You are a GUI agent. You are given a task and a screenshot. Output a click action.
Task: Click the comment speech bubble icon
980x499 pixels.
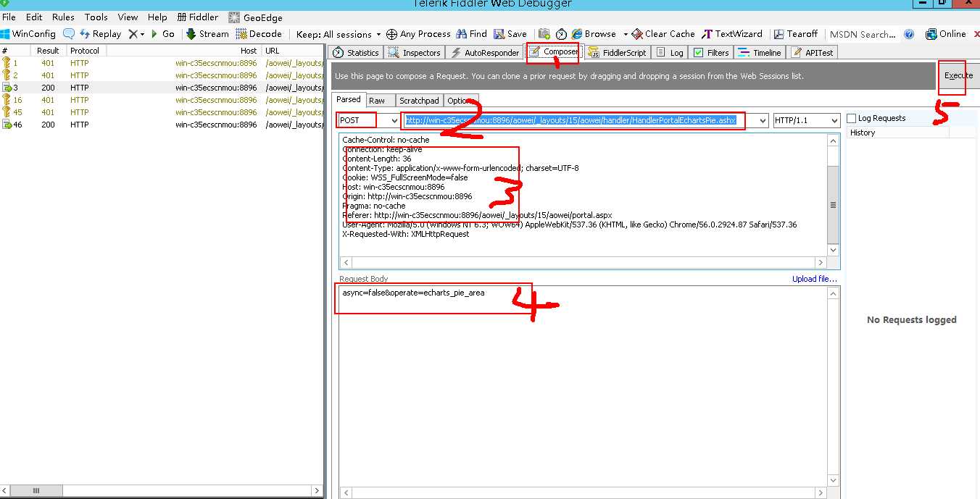69,34
